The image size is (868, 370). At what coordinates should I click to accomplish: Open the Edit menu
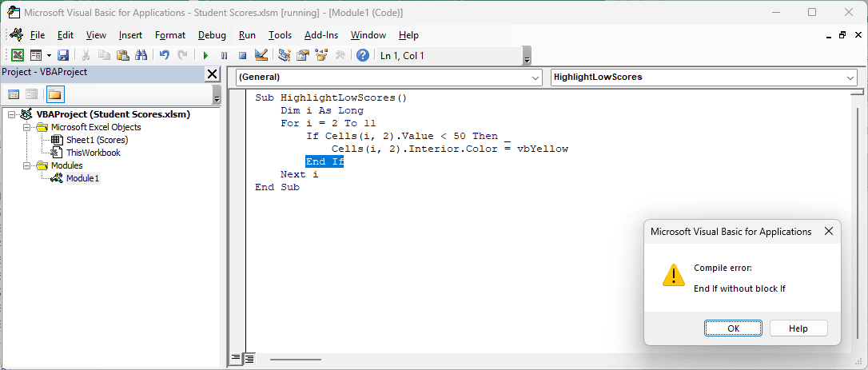(x=66, y=35)
